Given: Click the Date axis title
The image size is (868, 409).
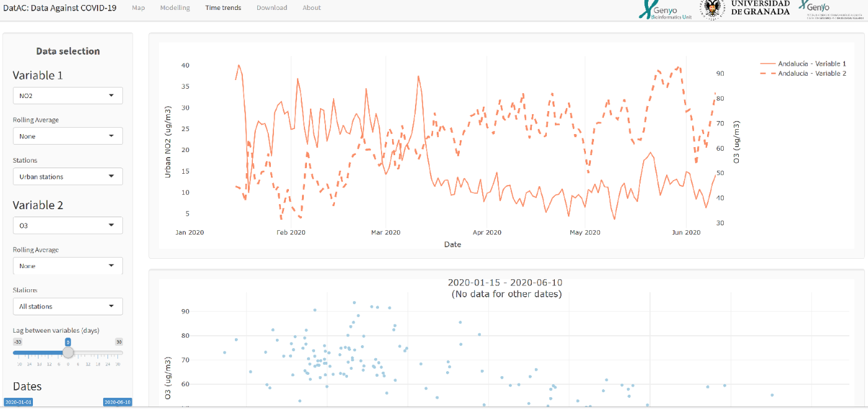Looking at the screenshot, I should (452, 245).
